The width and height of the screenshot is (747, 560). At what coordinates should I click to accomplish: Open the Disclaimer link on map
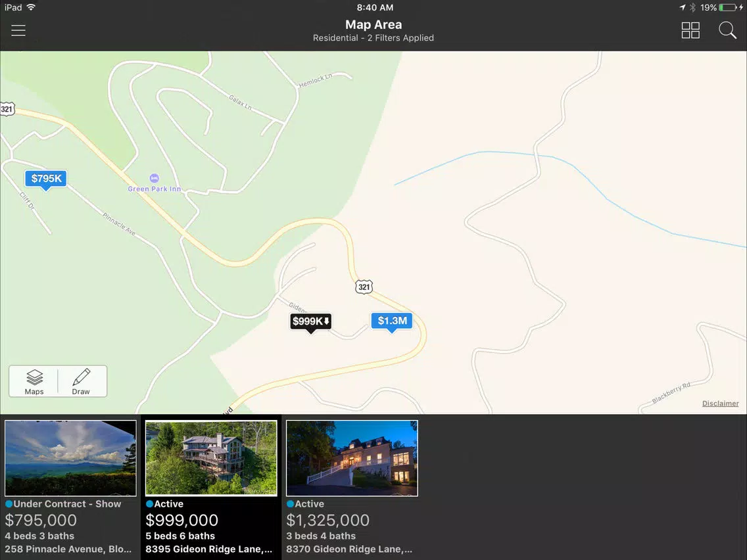[x=720, y=404]
